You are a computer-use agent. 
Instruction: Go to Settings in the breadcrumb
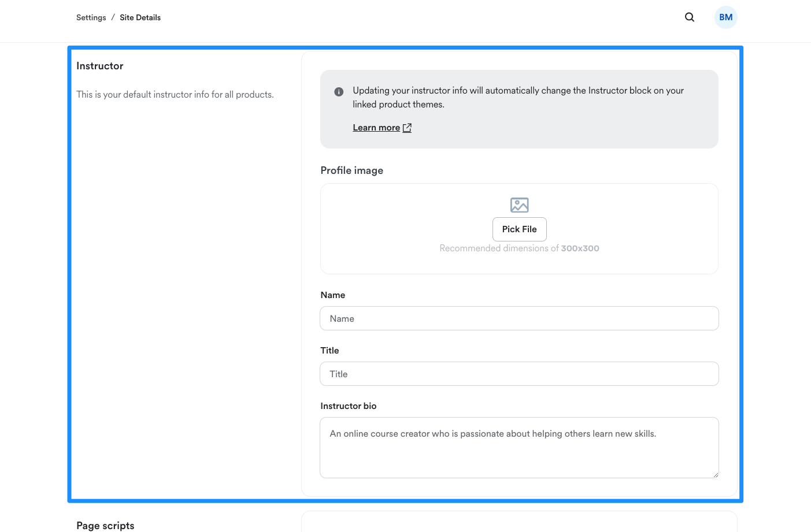coord(91,17)
